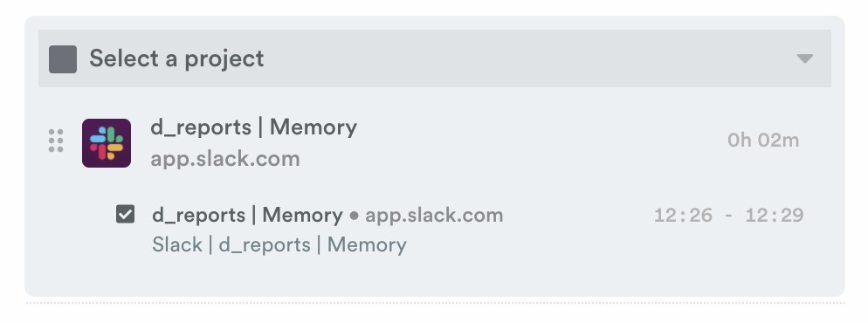Click the Slack app icon
The image size is (868, 323).
(107, 142)
